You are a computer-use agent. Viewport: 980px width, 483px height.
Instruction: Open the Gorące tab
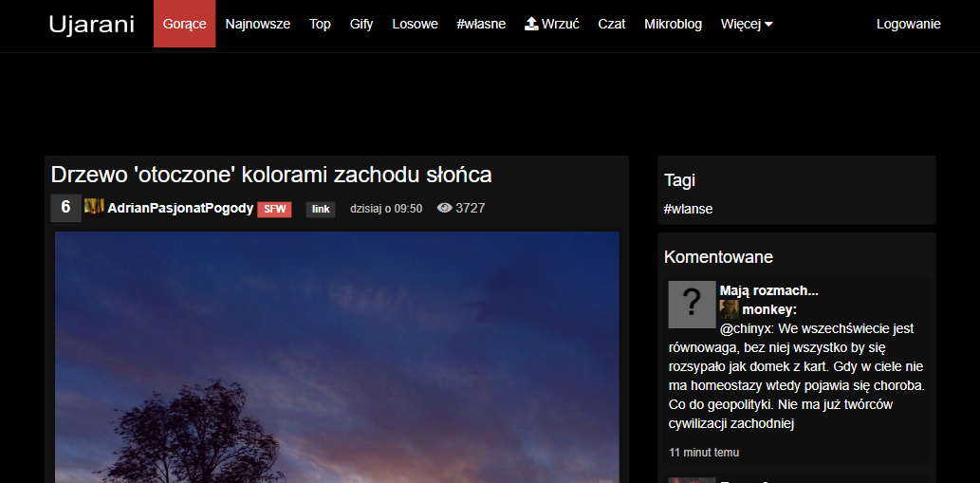[184, 24]
